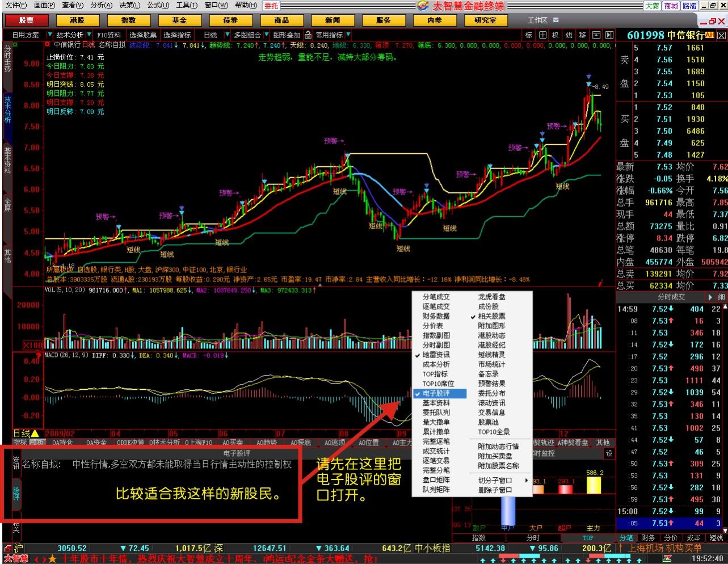
Task: Click the 线 drawing toolbar icon
Action: coord(569,35)
